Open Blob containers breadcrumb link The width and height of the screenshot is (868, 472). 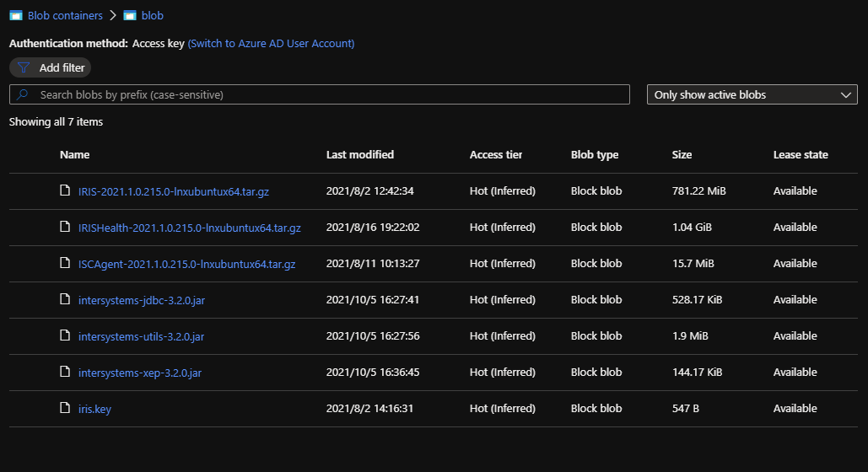click(65, 15)
